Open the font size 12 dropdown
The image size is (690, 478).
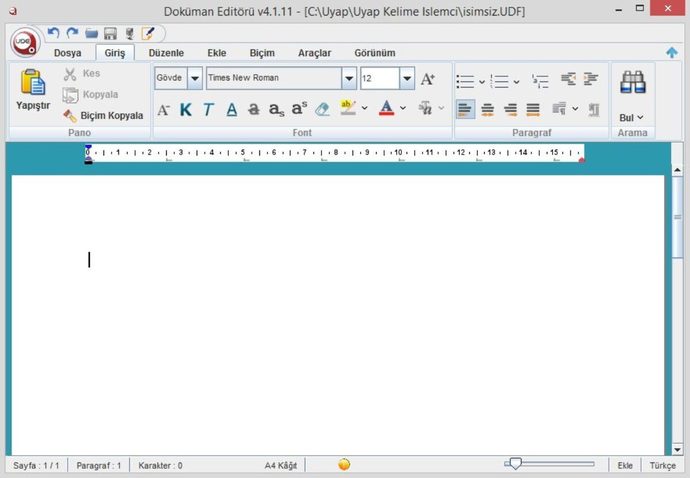click(407, 78)
